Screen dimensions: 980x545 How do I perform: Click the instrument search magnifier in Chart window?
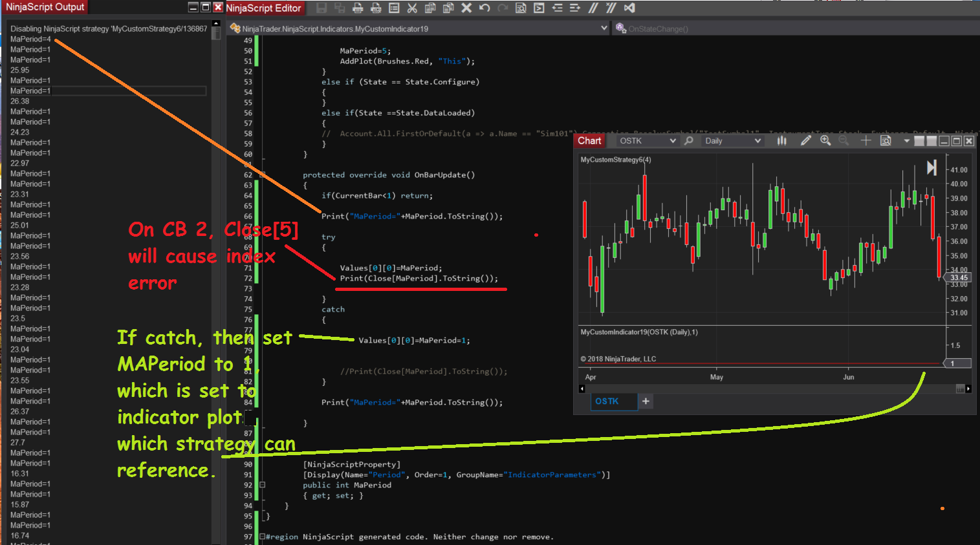(689, 140)
